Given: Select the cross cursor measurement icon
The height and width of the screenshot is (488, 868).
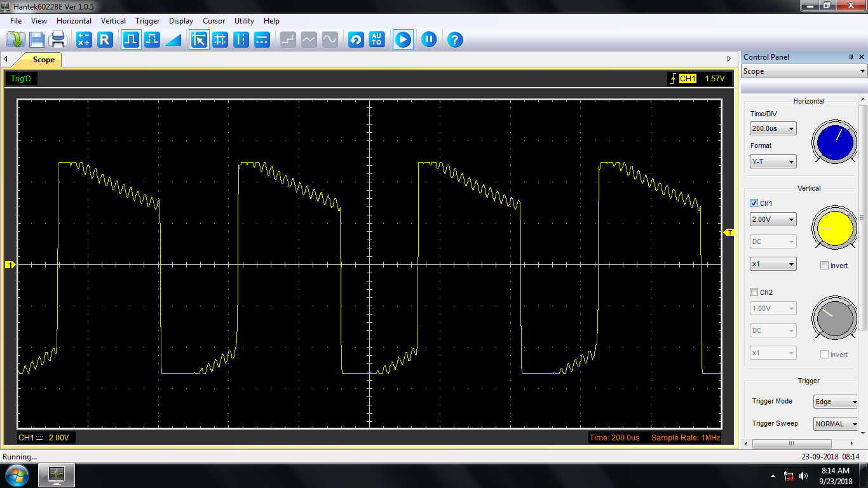Looking at the screenshot, I should click(220, 39).
